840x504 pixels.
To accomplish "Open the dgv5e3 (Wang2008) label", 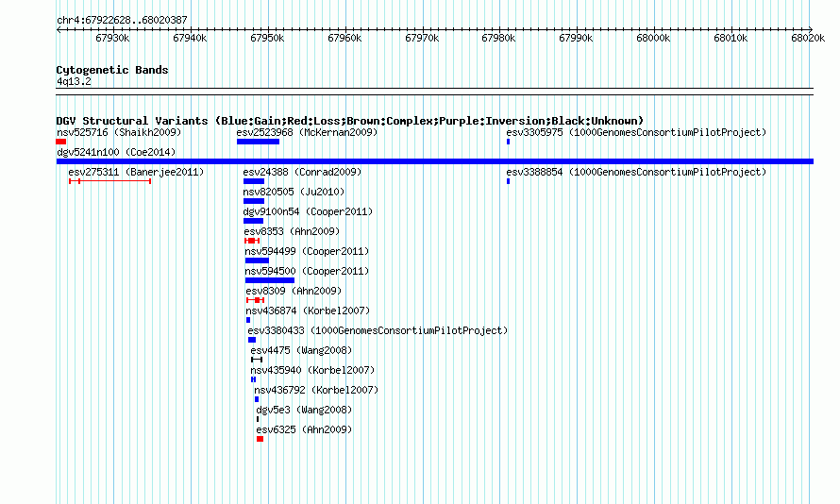I will (x=304, y=410).
